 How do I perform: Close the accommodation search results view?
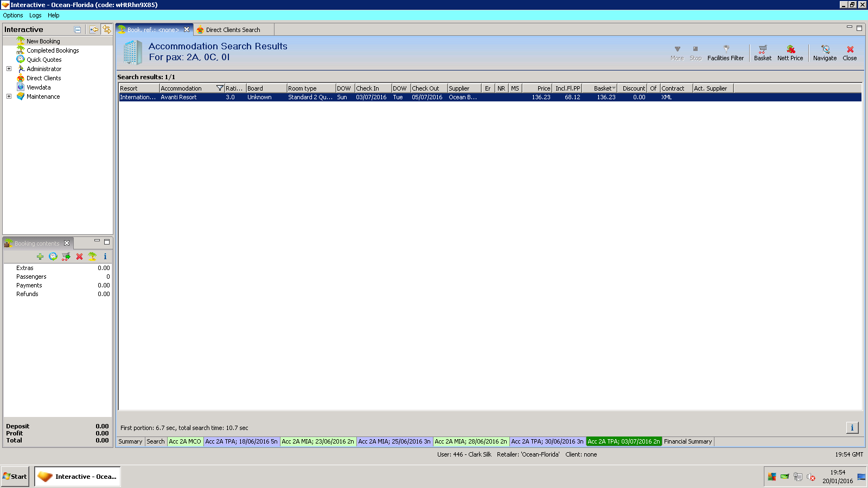coord(850,53)
